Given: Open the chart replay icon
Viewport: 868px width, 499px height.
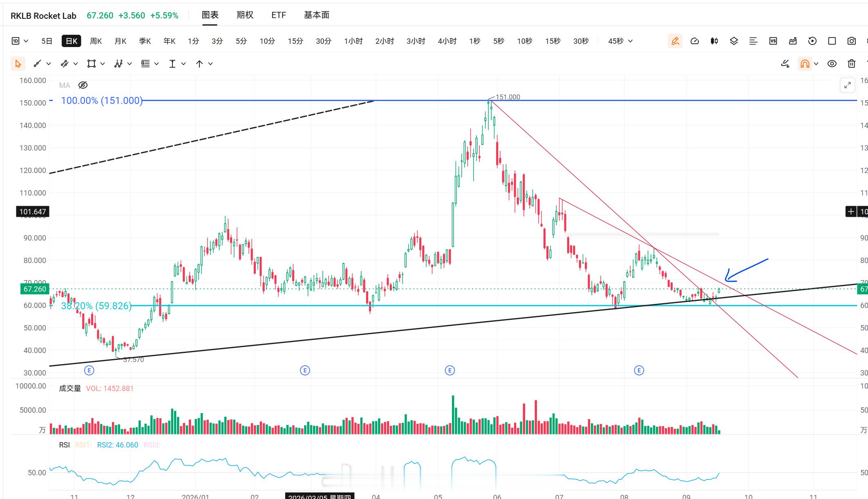Looking at the screenshot, I should click(812, 41).
